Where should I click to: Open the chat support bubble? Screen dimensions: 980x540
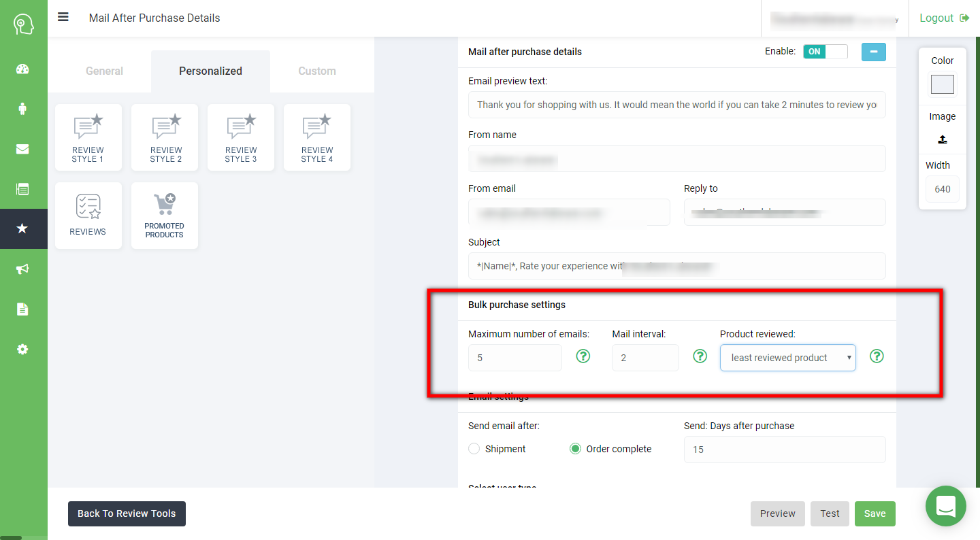point(946,506)
